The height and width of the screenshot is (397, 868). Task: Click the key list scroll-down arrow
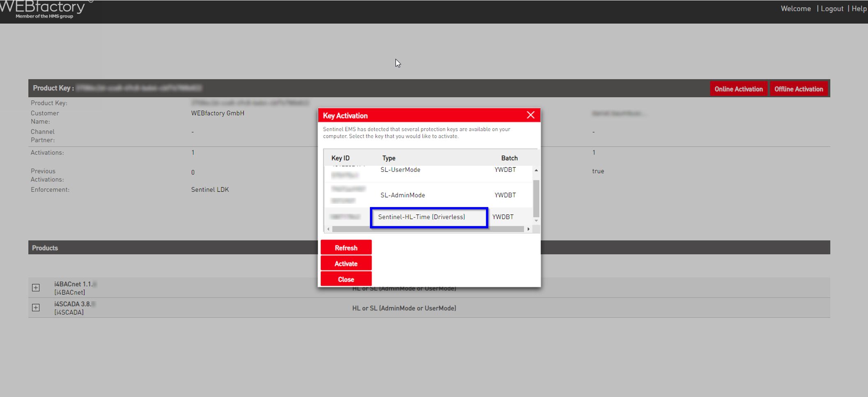[x=536, y=221]
